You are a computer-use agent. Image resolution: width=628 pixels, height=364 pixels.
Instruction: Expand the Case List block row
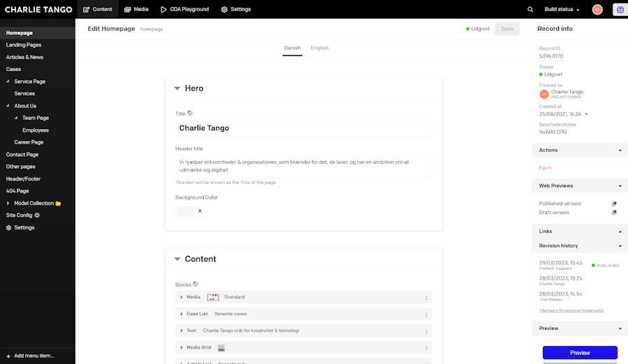181,314
